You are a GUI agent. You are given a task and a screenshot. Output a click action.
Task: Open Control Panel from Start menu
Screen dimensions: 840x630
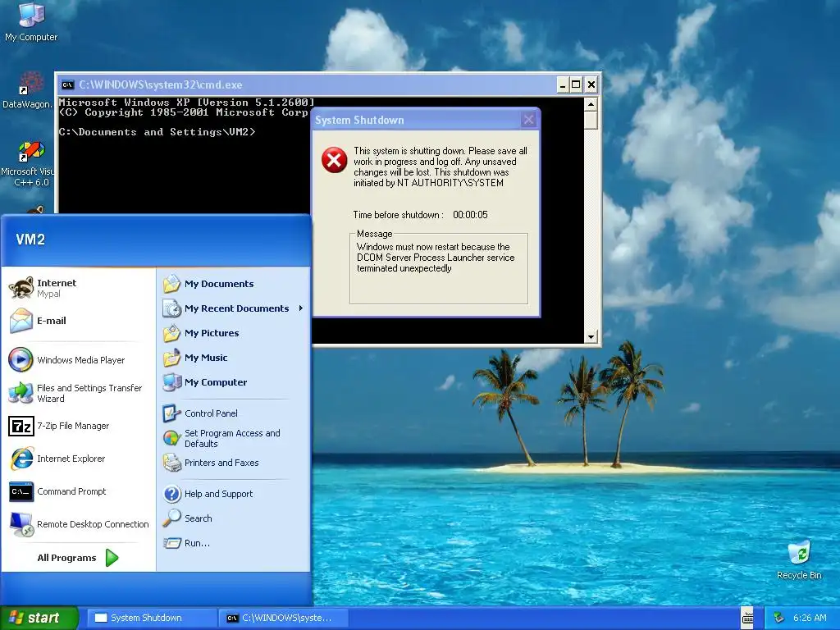[233, 413]
